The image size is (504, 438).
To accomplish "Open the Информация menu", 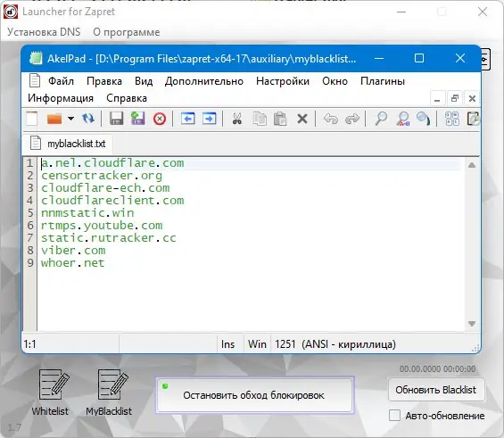I will [x=61, y=98].
